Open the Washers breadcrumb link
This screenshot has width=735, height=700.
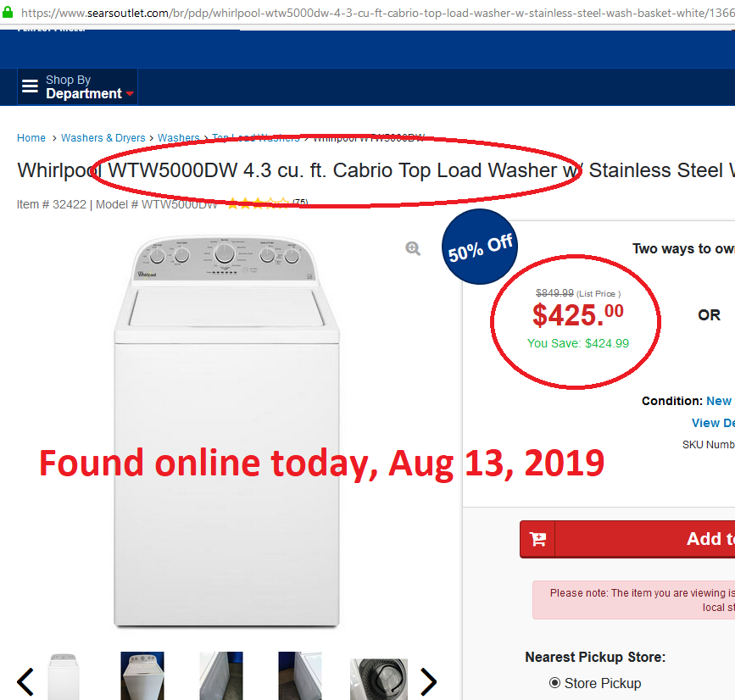pos(178,138)
